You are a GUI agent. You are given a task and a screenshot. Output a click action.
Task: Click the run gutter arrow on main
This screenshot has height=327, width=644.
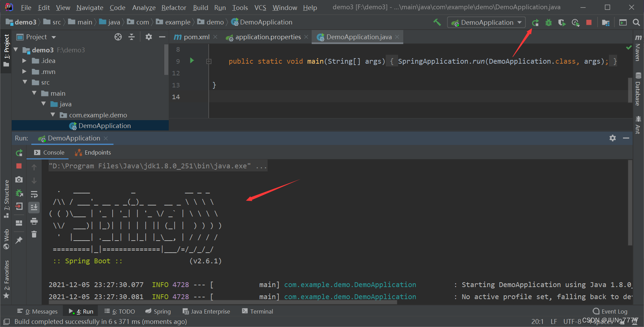coord(192,61)
